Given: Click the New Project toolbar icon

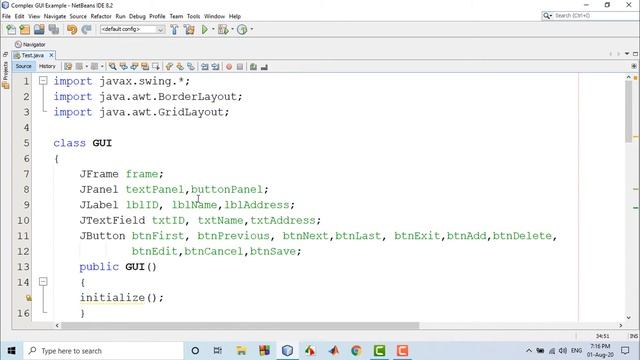Looking at the screenshot, I should click(25, 29).
